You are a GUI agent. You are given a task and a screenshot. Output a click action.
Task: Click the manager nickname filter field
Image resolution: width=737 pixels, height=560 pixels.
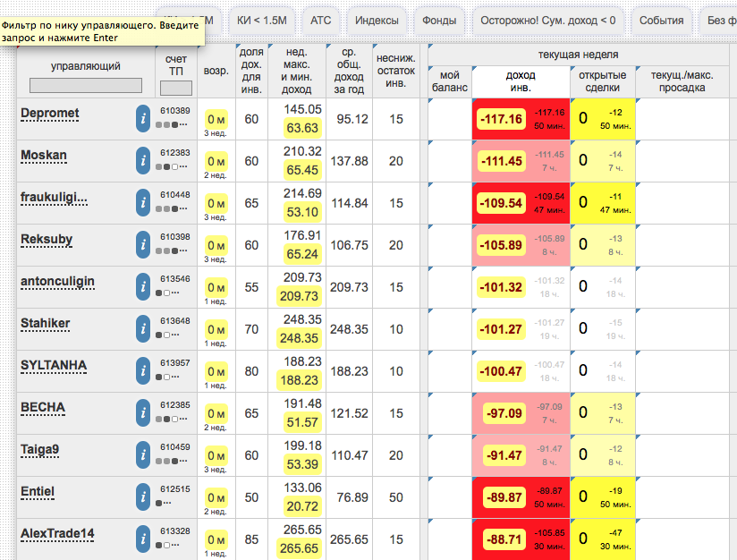click(86, 86)
